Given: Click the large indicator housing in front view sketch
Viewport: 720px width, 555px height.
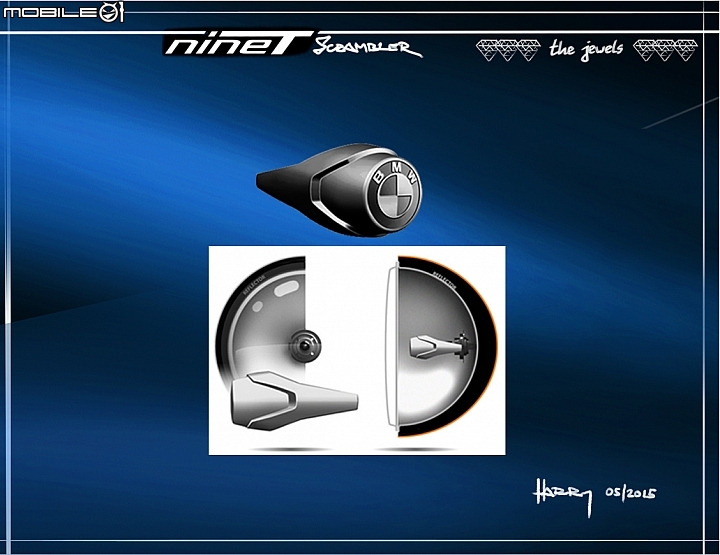Looking at the screenshot, I should click(x=293, y=400).
